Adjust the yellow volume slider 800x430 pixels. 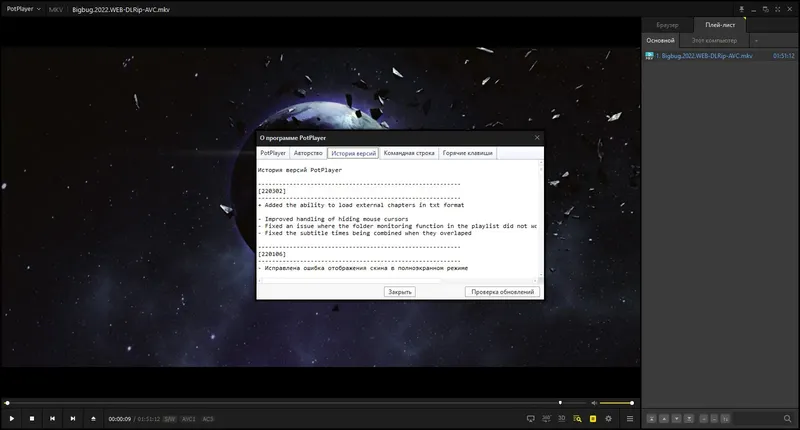[x=616, y=403]
